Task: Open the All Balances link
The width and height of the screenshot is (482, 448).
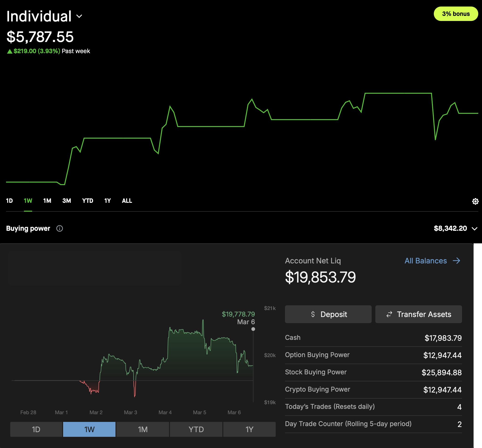Action: tap(426, 261)
